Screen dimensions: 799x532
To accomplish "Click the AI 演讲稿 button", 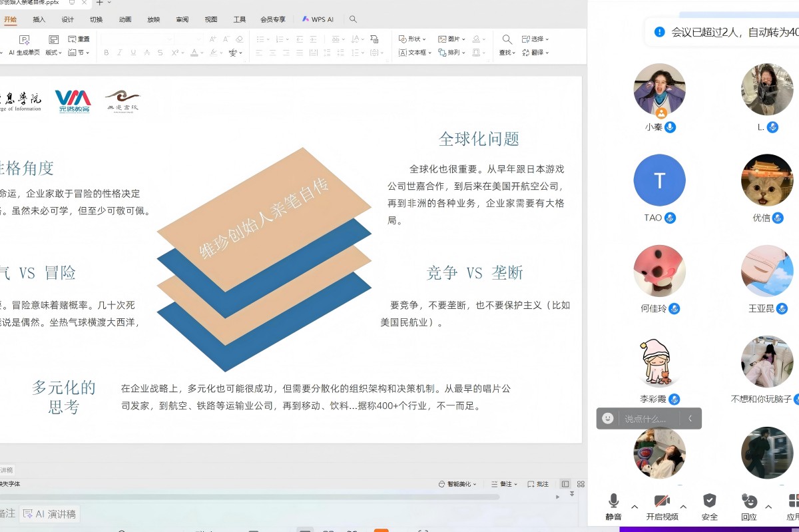I will click(x=50, y=514).
